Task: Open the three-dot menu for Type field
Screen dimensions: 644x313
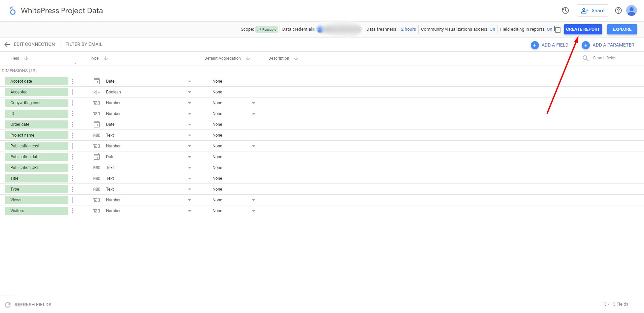Action: [72, 189]
